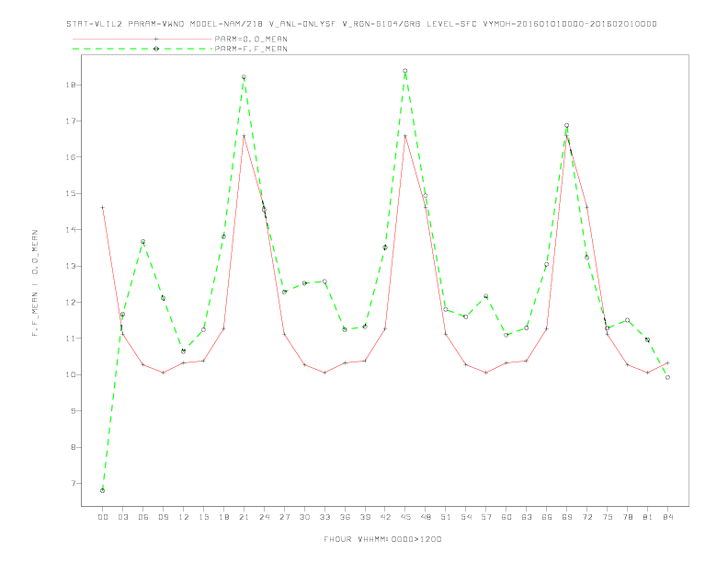The image size is (728, 563).
Task: Click x-axis tick label 27
Action: [284, 517]
